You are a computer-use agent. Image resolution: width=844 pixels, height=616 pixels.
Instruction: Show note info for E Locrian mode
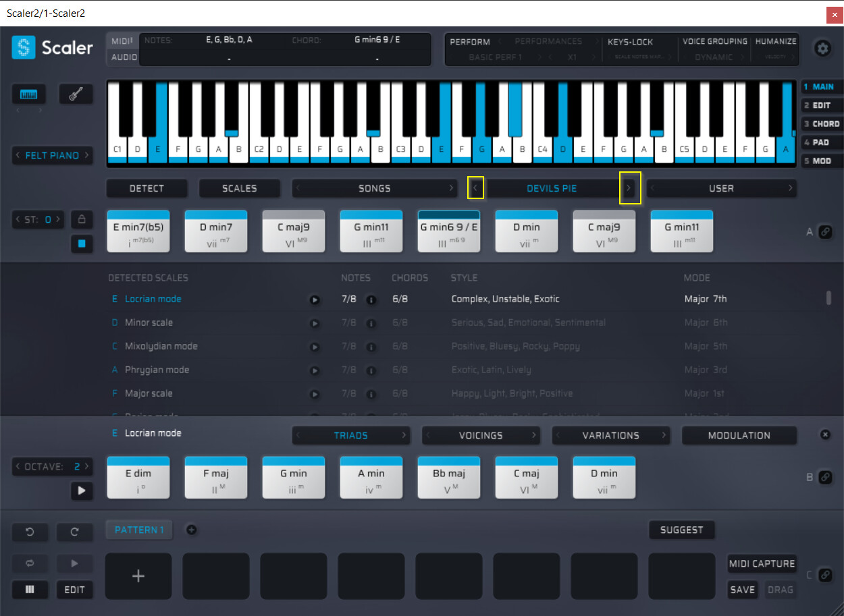tap(371, 300)
